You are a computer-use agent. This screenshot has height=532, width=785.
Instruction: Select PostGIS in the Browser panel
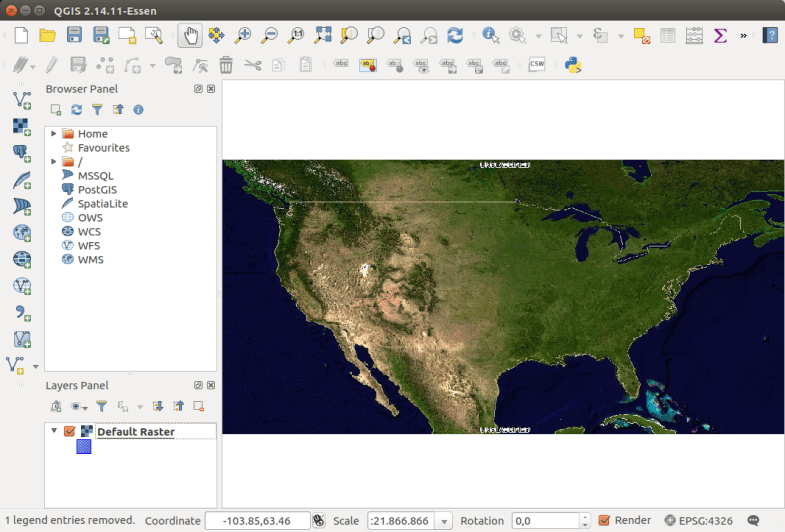(x=97, y=189)
